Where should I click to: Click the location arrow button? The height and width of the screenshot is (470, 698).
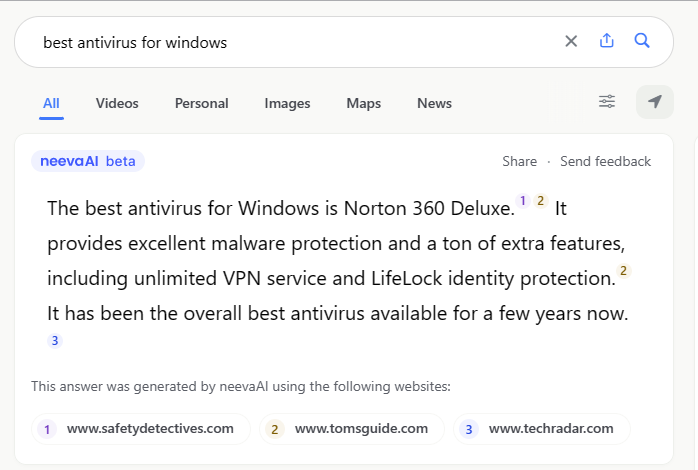tap(655, 102)
